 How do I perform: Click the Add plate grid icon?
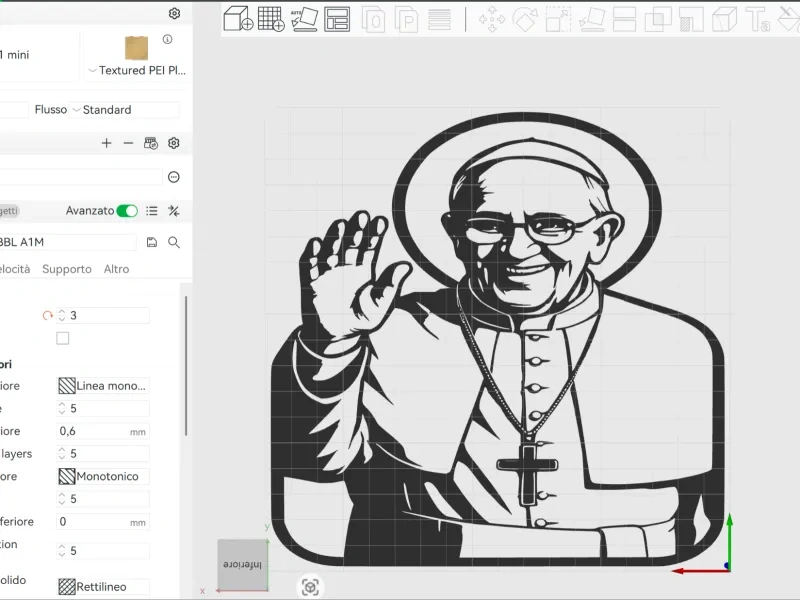[x=271, y=19]
